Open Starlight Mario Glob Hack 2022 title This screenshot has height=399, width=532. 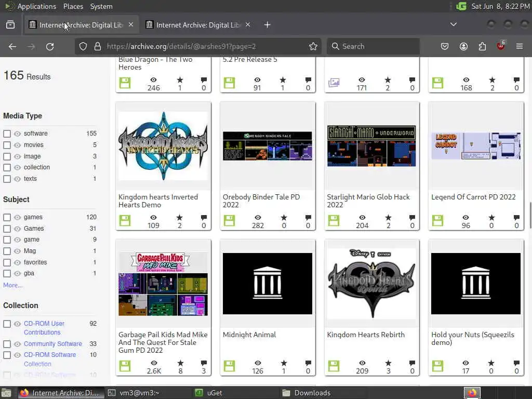pyautogui.click(x=368, y=201)
